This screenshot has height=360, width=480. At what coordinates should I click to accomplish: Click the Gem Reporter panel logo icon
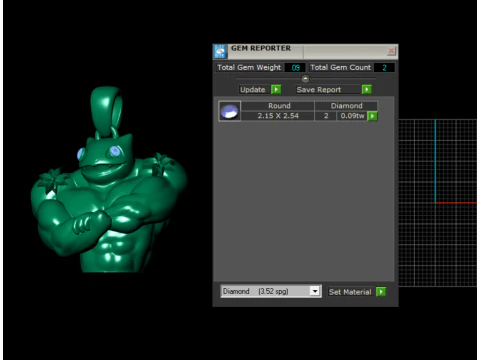click(220, 51)
